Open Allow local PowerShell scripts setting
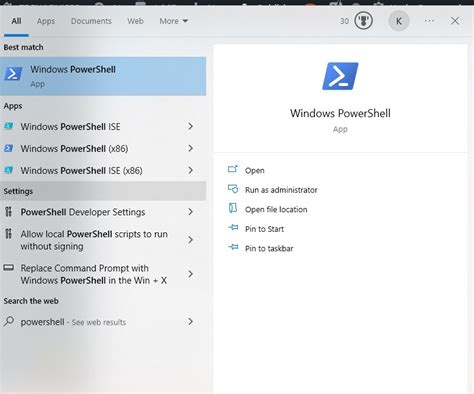The height and width of the screenshot is (394, 474). click(103, 240)
